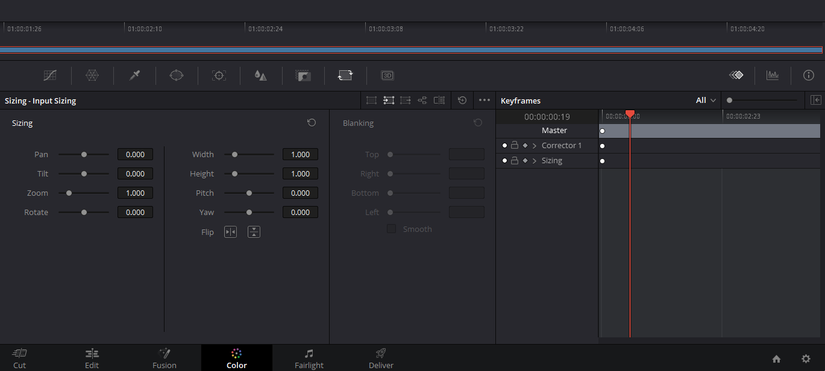Show the Keyframes editor icon

(x=736, y=75)
